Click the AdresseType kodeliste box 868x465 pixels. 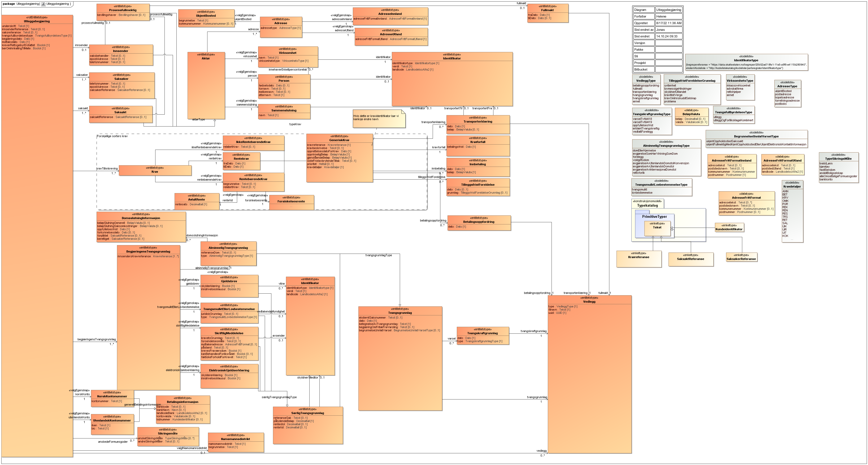(x=787, y=93)
